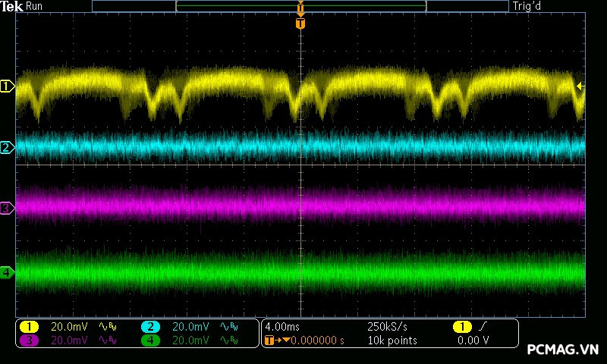Toggle the cyan channel 2 badge in readout
Viewport: 607px width, 364px height.
[150, 327]
